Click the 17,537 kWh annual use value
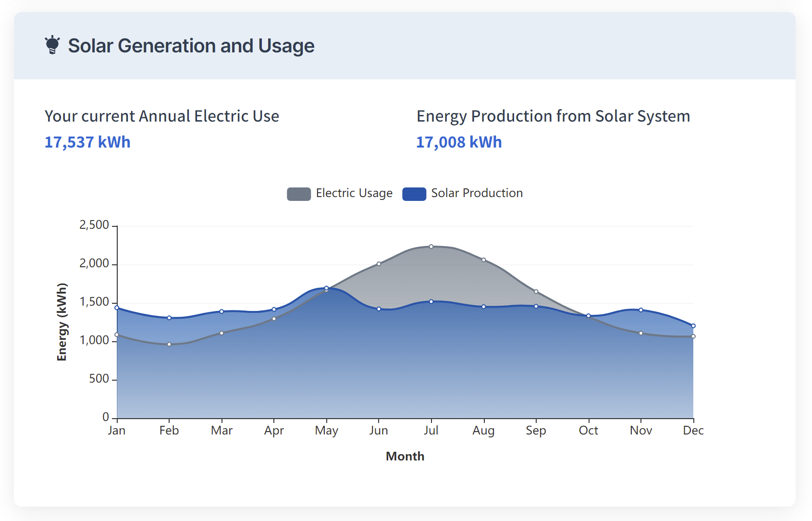The width and height of the screenshot is (812, 521). pyautogui.click(x=87, y=142)
